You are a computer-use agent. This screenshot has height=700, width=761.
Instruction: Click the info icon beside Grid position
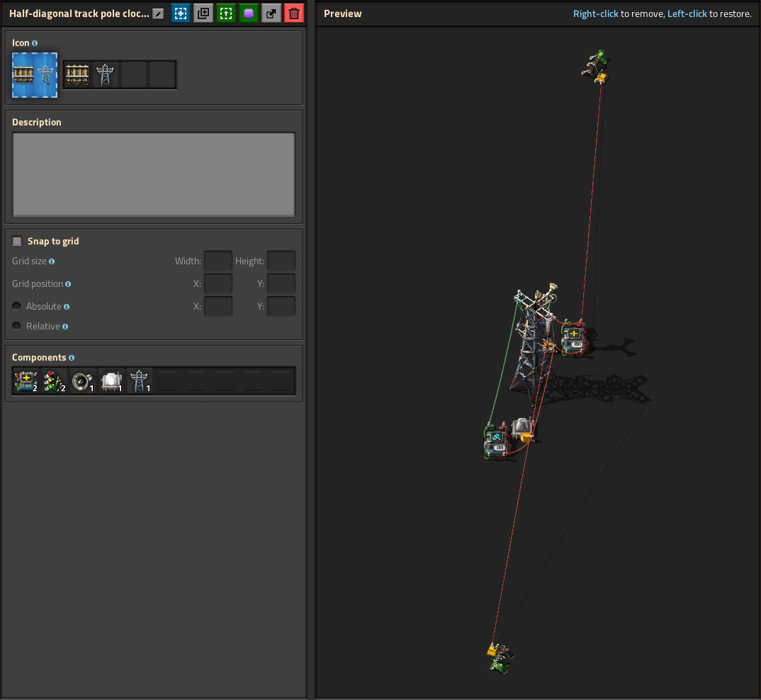pos(68,285)
